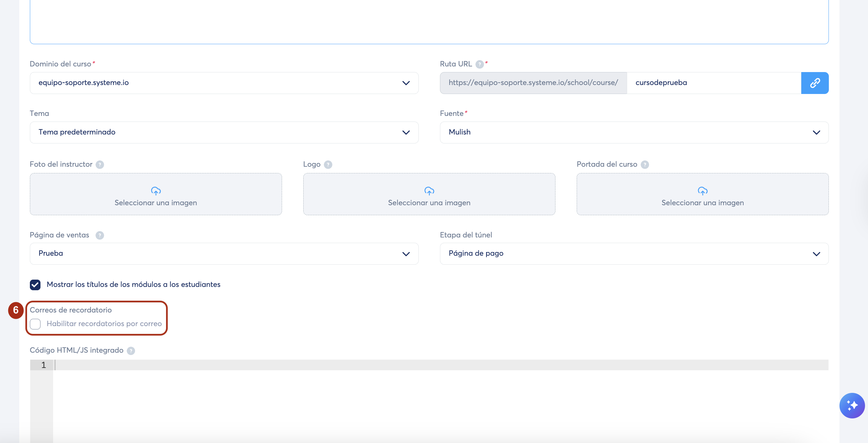
Task: Click the cursodeprueba URL path field
Action: click(713, 83)
